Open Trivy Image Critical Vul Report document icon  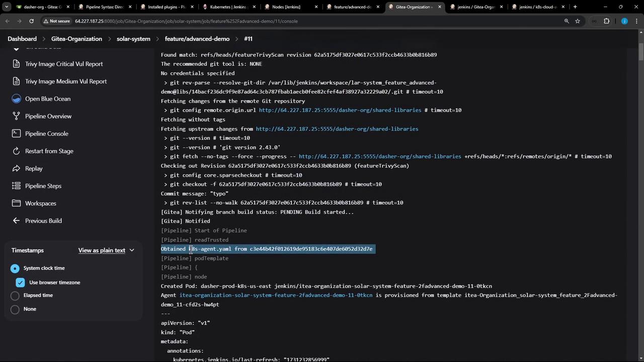(16, 64)
